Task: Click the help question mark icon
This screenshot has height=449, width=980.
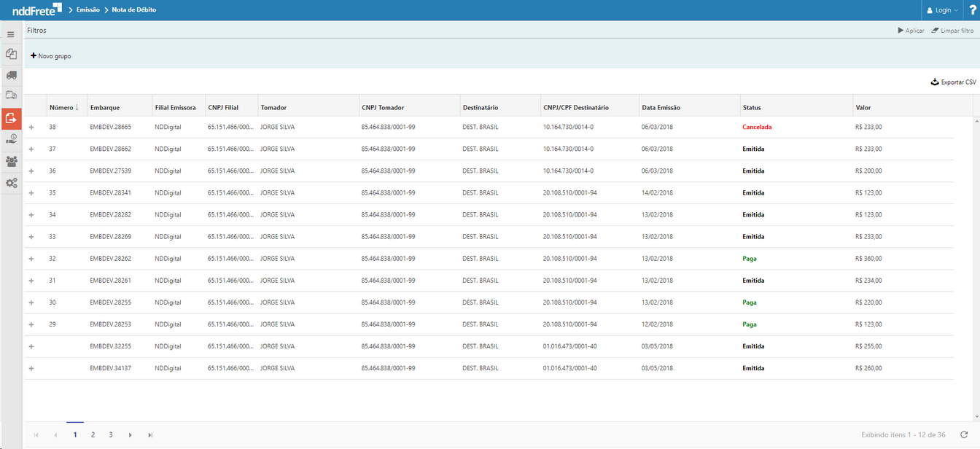Action: (973, 10)
